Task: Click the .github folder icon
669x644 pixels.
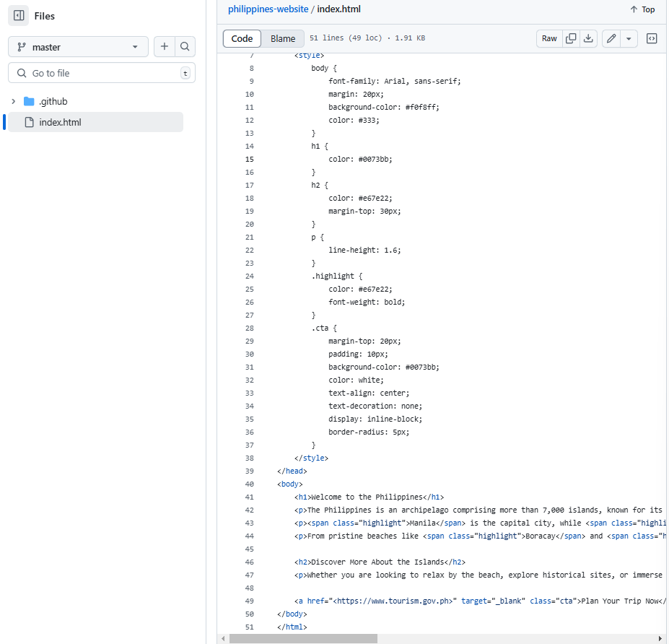Action: (x=28, y=101)
